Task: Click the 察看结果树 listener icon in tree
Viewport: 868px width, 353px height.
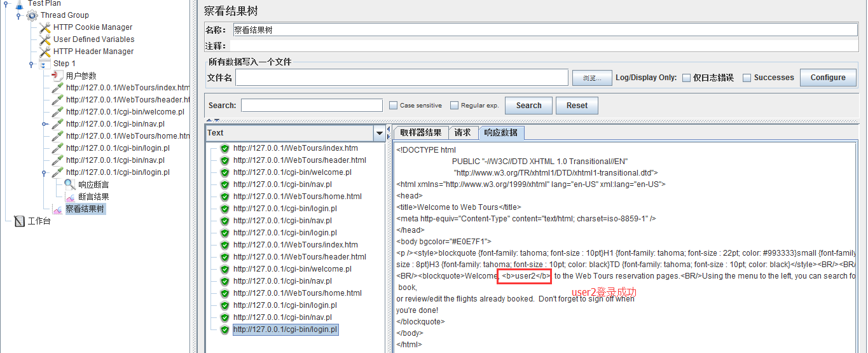Action: click(57, 209)
